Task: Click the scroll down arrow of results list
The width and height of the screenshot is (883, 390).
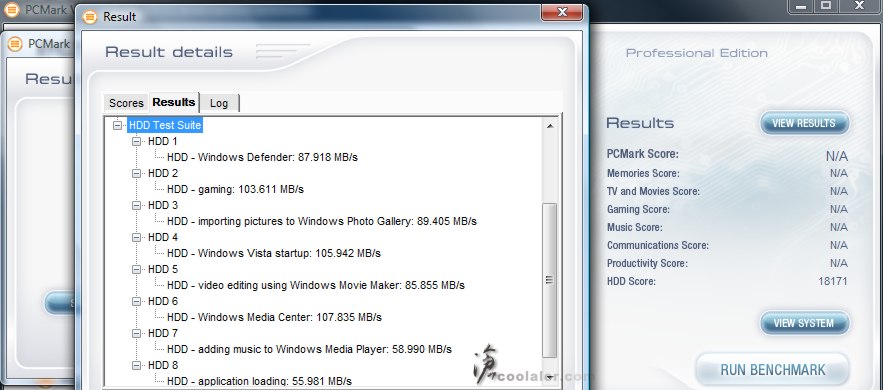Action: (550, 378)
